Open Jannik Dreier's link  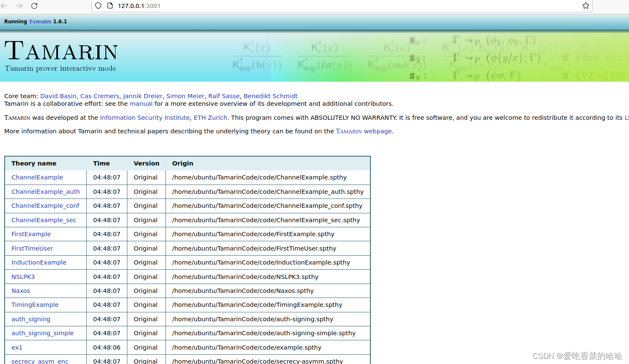point(143,96)
